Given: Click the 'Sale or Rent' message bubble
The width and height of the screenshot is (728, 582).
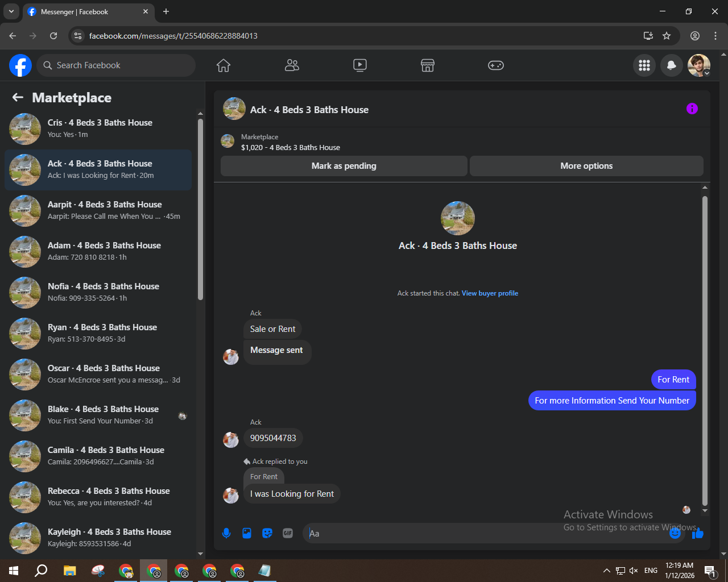Looking at the screenshot, I should (273, 329).
